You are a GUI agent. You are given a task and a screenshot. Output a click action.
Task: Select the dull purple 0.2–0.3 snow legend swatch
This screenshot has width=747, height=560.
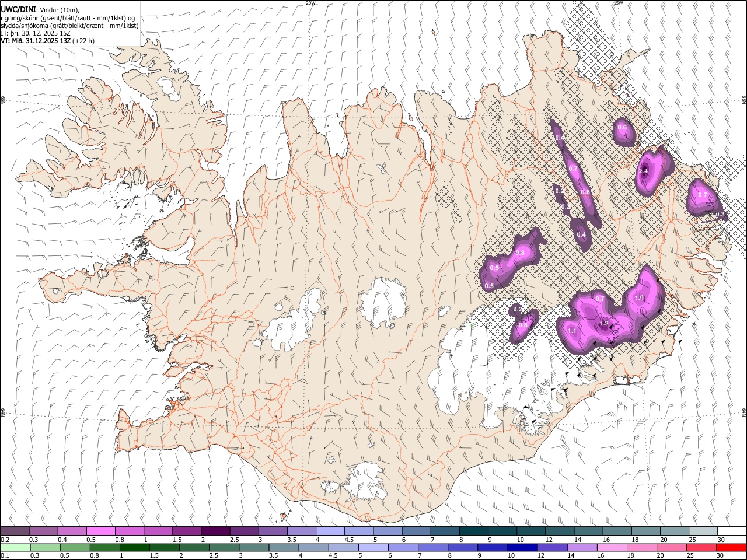coord(15,531)
